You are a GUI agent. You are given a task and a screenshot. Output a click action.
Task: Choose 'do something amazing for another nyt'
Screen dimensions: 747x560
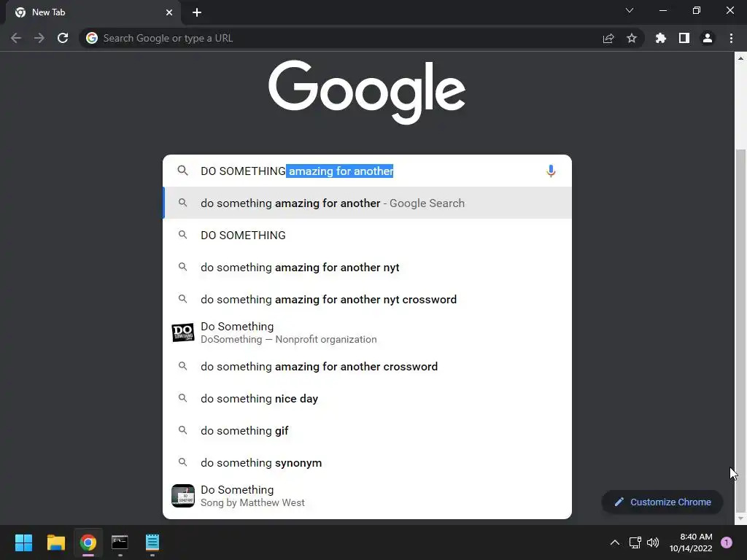click(x=368, y=267)
